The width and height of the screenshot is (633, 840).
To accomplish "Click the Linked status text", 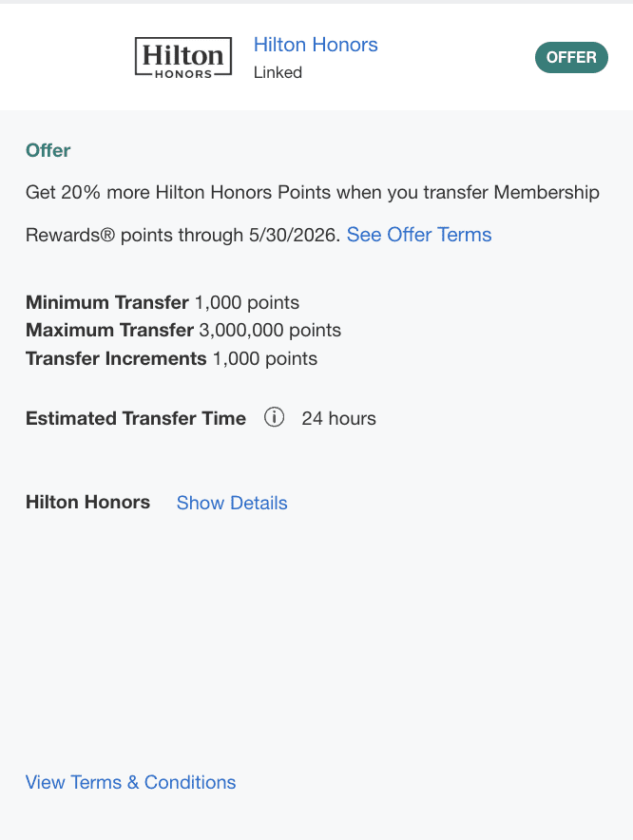I will click(x=278, y=72).
